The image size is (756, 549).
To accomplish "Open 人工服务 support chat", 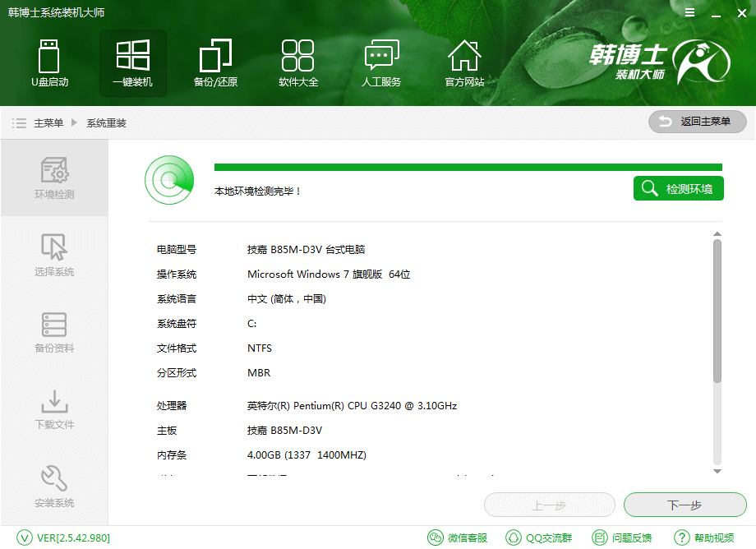I will (x=381, y=63).
